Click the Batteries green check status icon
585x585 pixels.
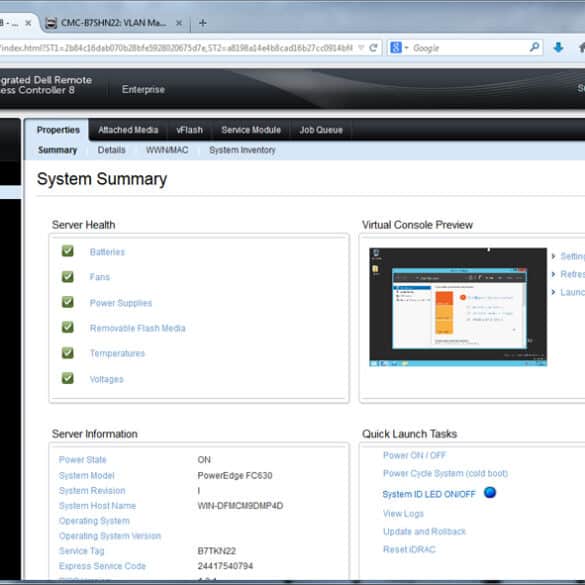click(68, 251)
